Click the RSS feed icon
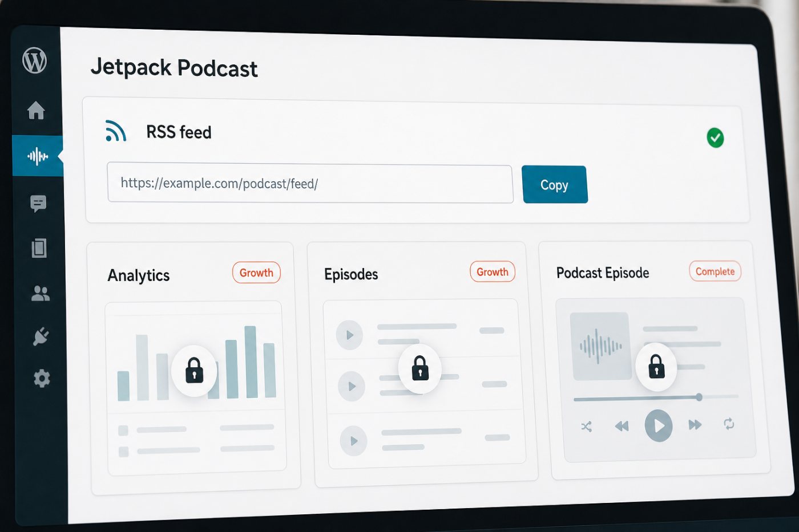 coord(115,131)
